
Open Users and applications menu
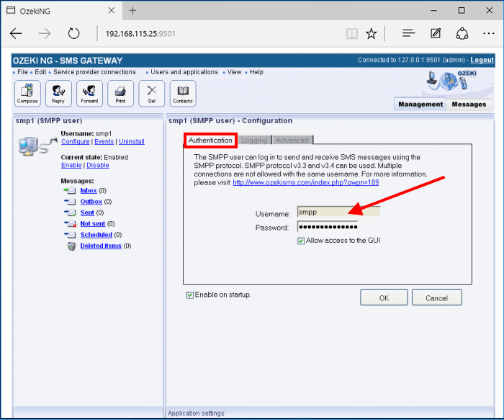click(x=184, y=72)
